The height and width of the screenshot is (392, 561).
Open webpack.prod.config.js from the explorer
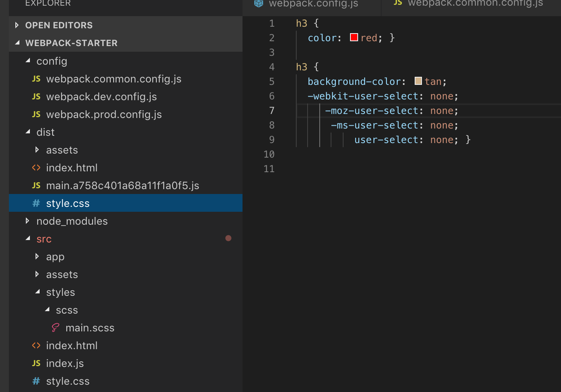[104, 114]
